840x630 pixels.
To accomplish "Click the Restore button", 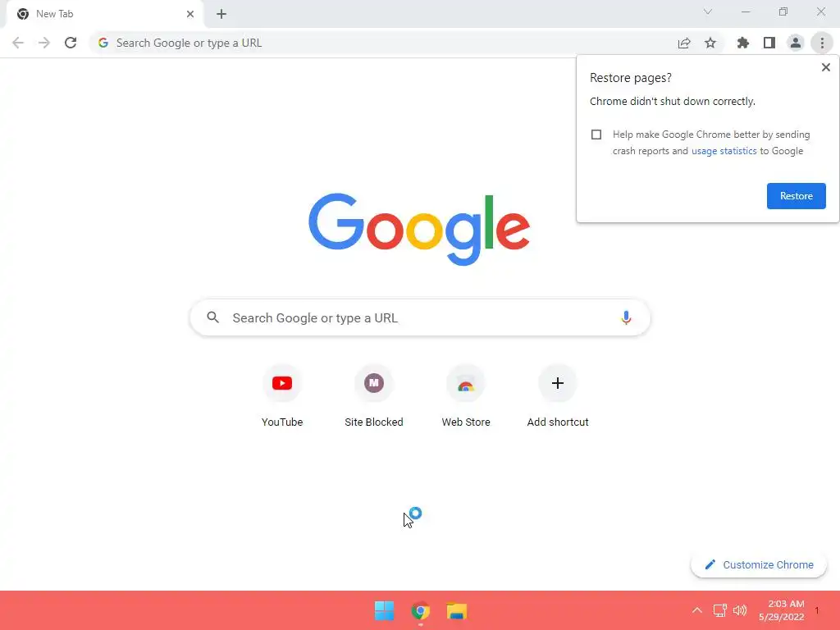I will coord(796,196).
